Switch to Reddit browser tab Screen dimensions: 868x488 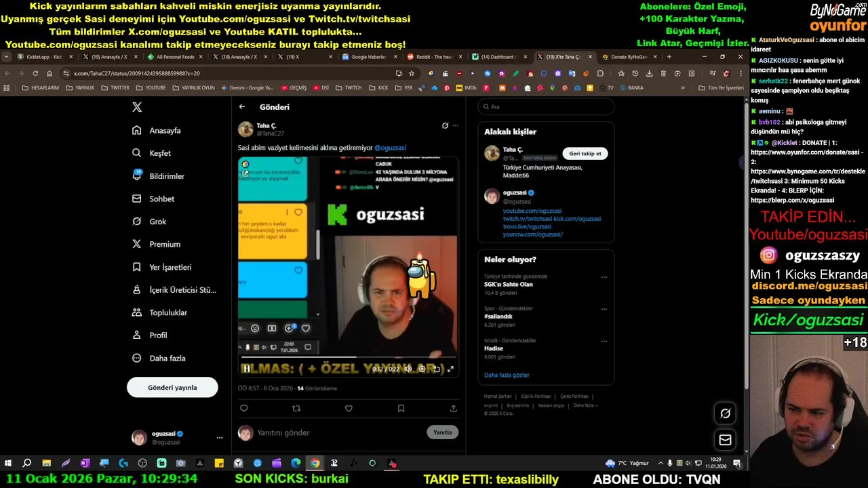click(434, 57)
